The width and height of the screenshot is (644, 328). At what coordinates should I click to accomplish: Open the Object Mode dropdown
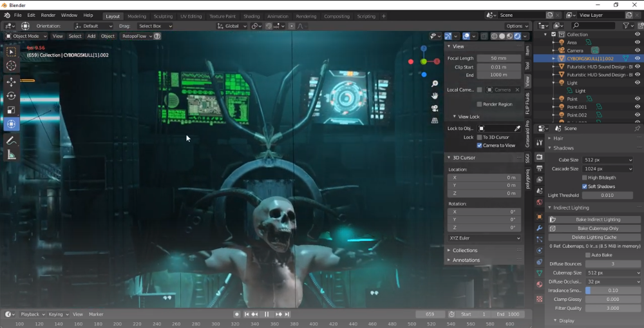click(x=26, y=36)
